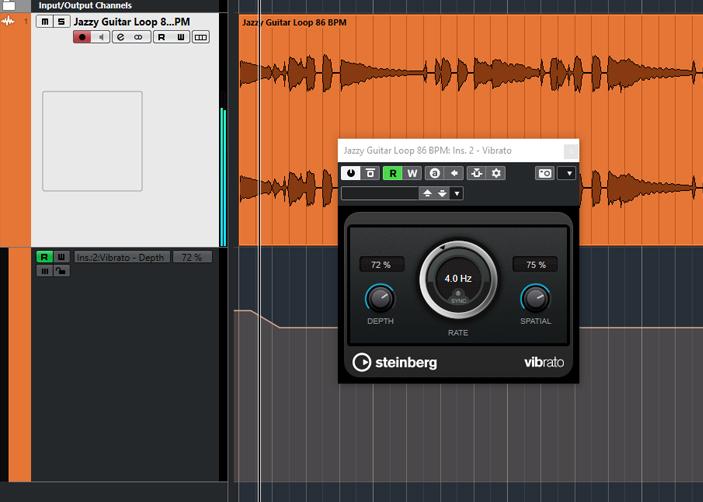The height and width of the screenshot is (502, 703).
Task: Open Edit Channel Settings for guitar track
Action: pos(120,37)
